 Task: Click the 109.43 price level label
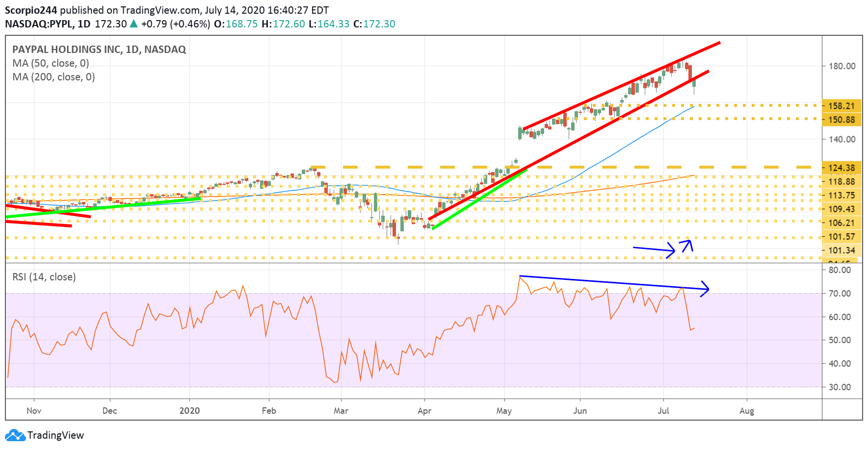pos(842,209)
